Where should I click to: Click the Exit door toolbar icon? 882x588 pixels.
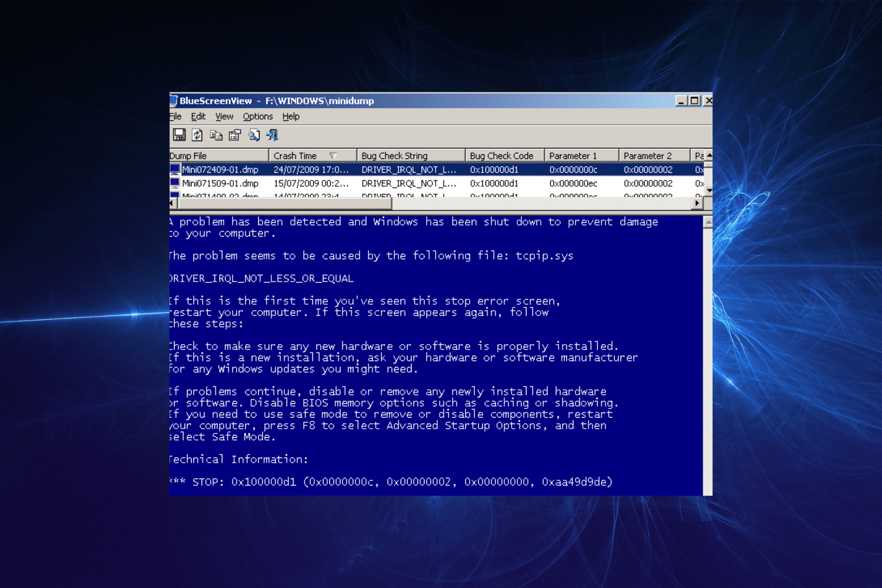tap(272, 135)
